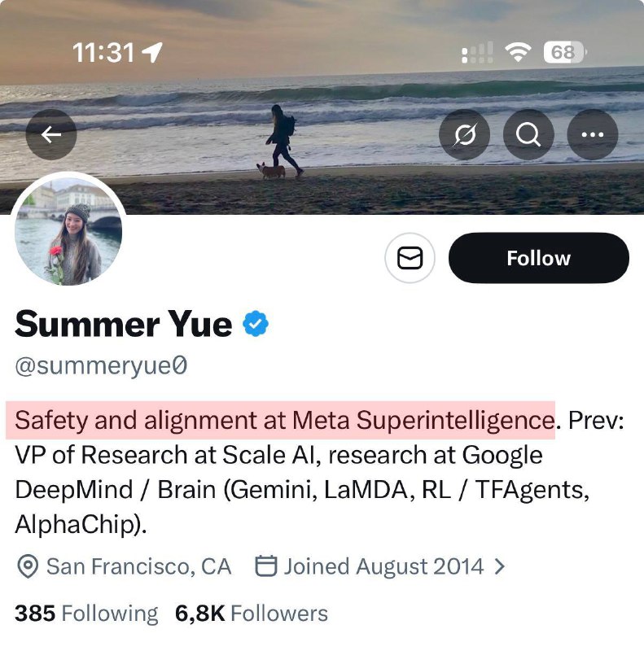The image size is (644, 651).
Task: Tap the highlighted Safety and alignment text
Action: point(284,420)
